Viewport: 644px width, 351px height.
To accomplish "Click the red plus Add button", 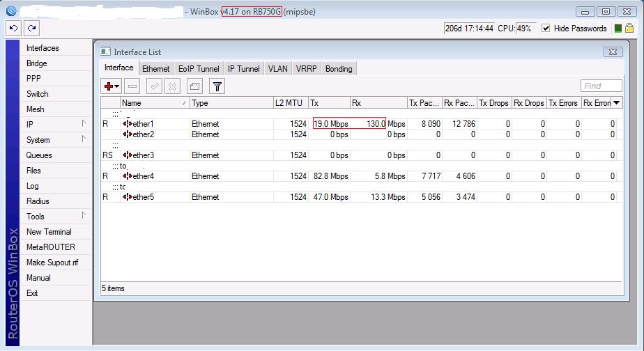I will point(109,86).
